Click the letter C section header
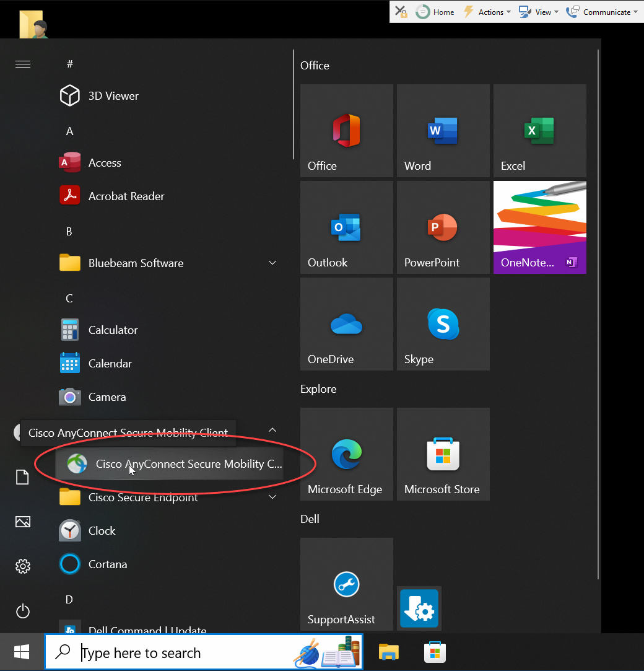 pos(69,298)
